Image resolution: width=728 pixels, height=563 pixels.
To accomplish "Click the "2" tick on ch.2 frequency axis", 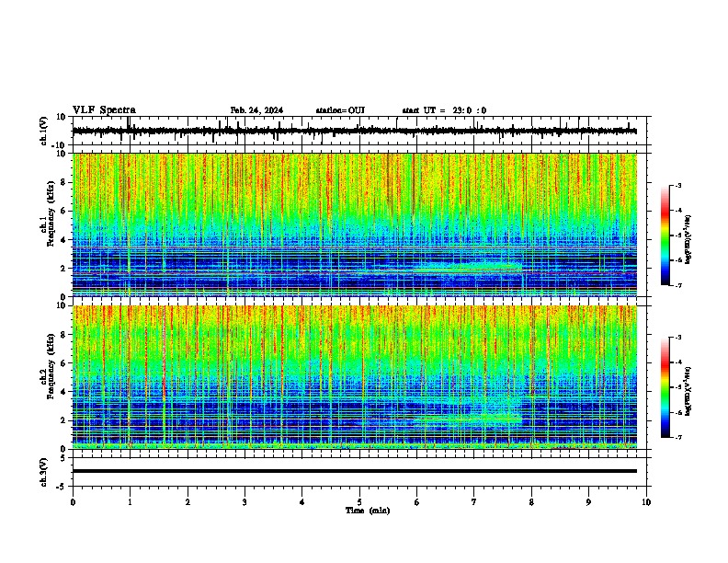I will 63,420.
